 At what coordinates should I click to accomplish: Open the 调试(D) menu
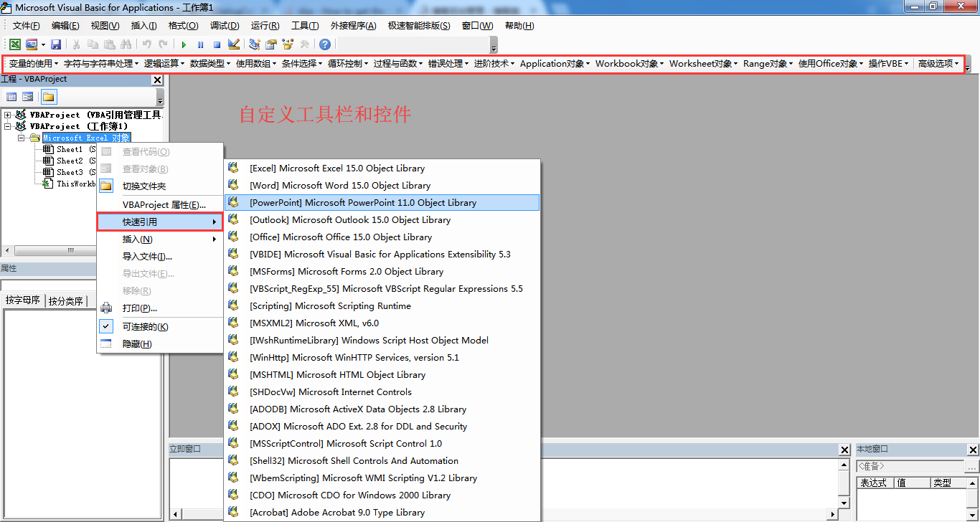point(225,26)
